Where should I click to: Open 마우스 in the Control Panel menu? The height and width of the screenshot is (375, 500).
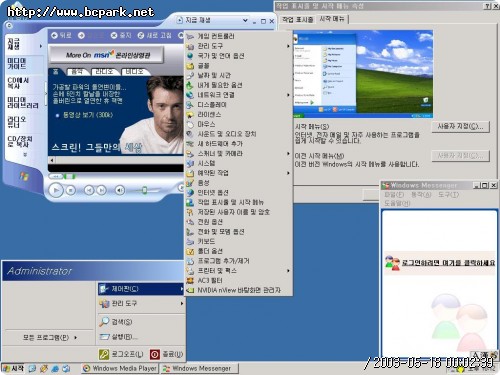[239, 124]
